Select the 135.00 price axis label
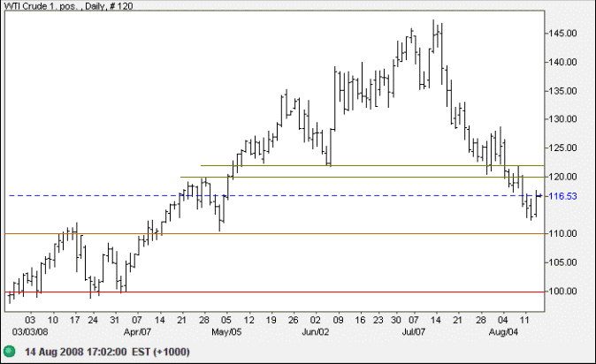This screenshot has height=364, width=596. (x=562, y=91)
